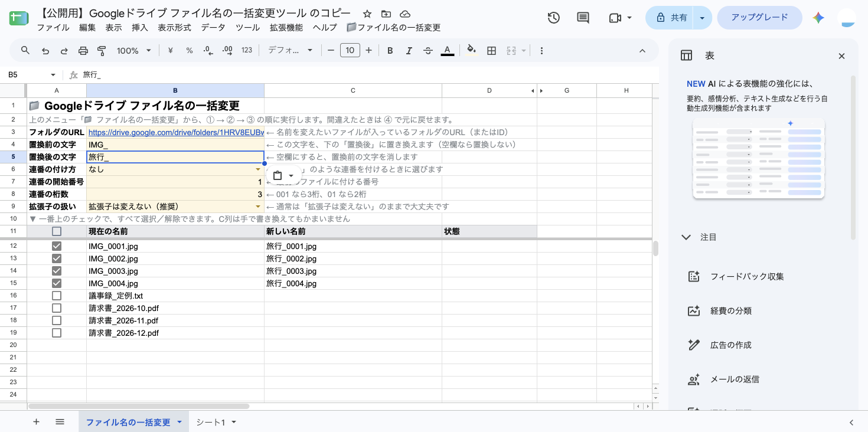
Task: Add a new sheet with the plus icon
Action: (36, 422)
